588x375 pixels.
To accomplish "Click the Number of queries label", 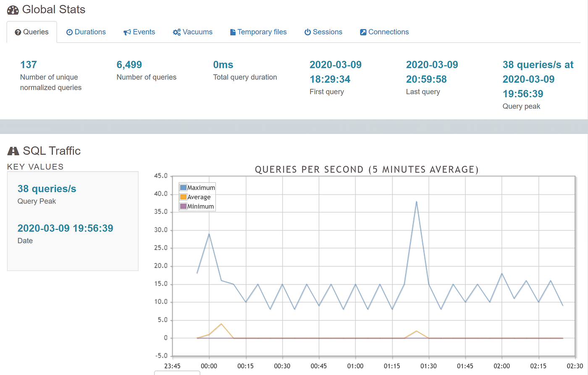I will (147, 77).
